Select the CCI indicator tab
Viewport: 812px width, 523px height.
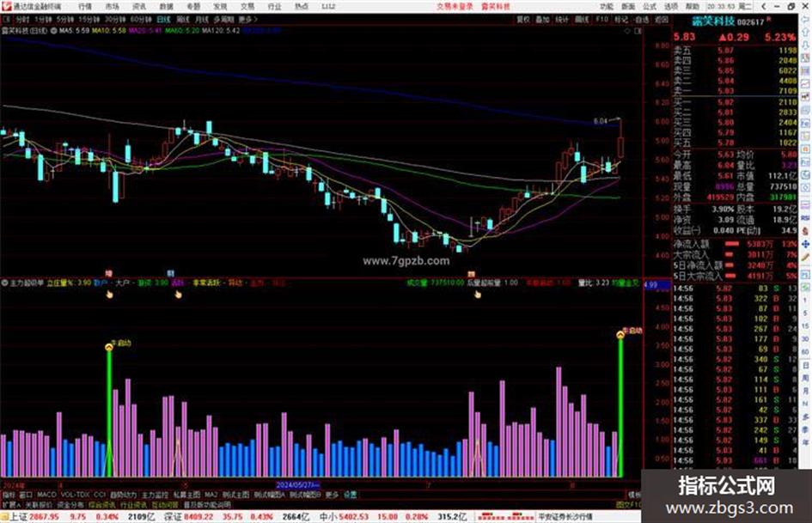pos(100,495)
